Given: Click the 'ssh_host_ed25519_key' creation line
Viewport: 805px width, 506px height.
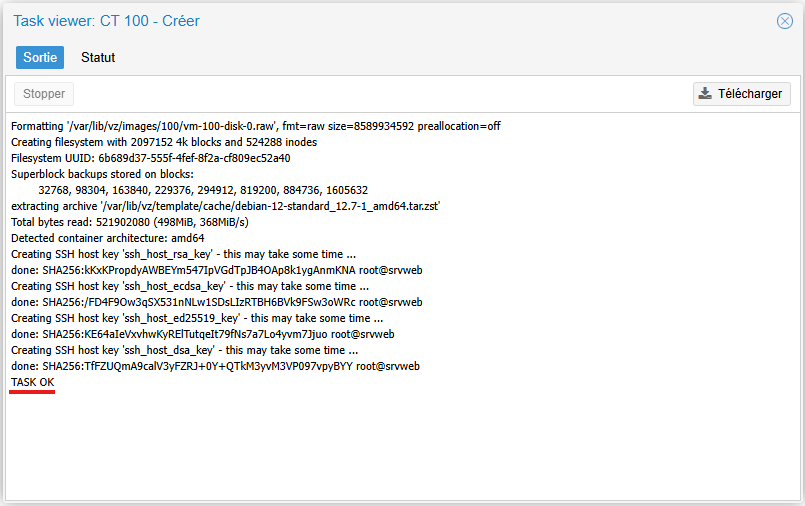Looking at the screenshot, I should pyautogui.click(x=197, y=318).
